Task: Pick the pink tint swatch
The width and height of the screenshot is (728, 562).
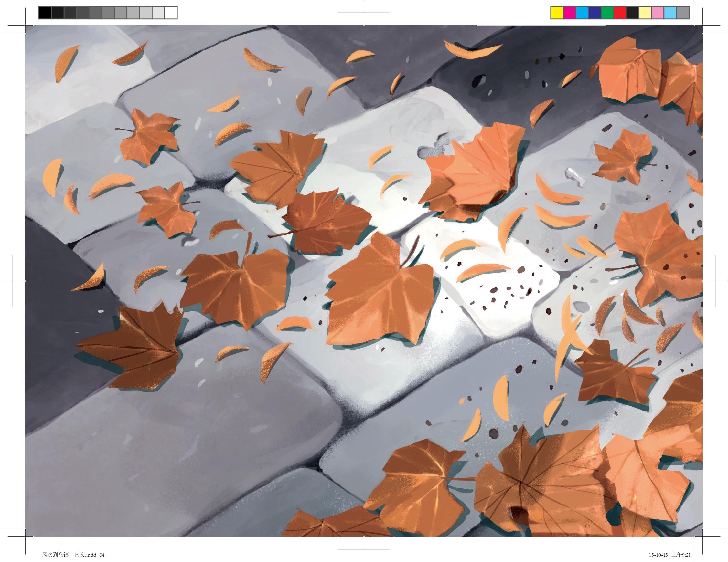Action: pos(658,13)
